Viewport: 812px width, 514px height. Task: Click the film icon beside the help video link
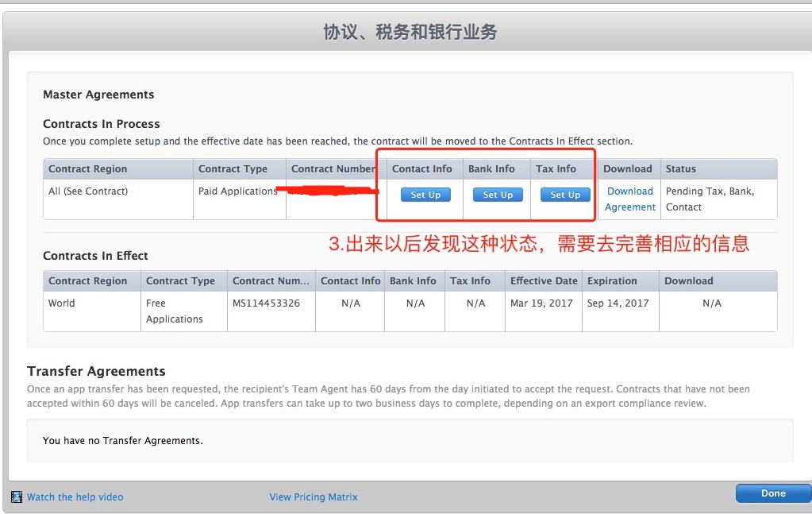click(17, 497)
